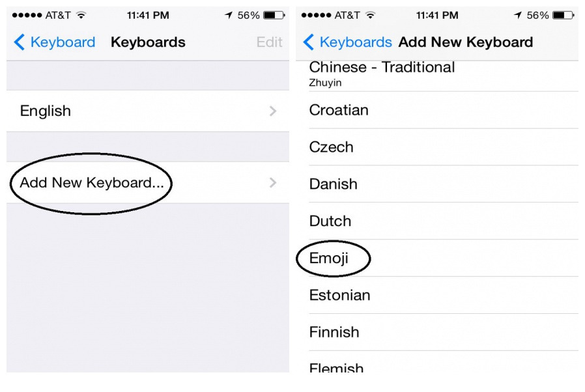This screenshot has width=585, height=392.
Task: Tap the location arrow in left status bar
Action: pyautogui.click(x=229, y=15)
